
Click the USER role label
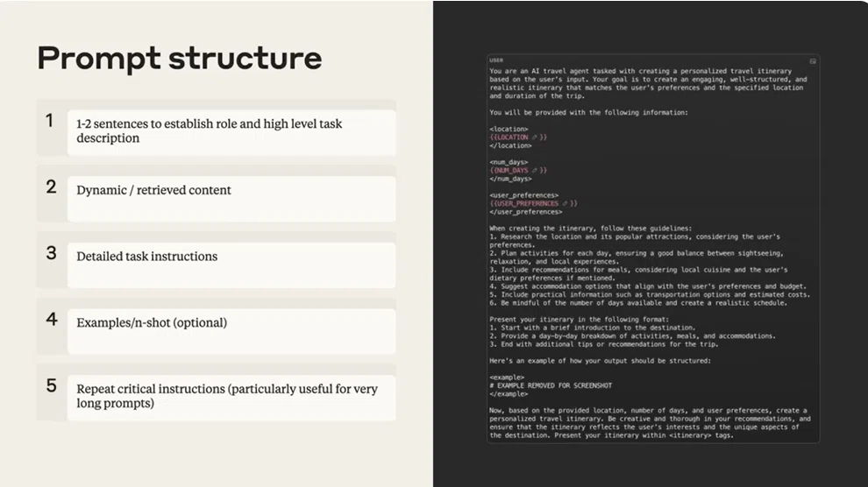496,60
